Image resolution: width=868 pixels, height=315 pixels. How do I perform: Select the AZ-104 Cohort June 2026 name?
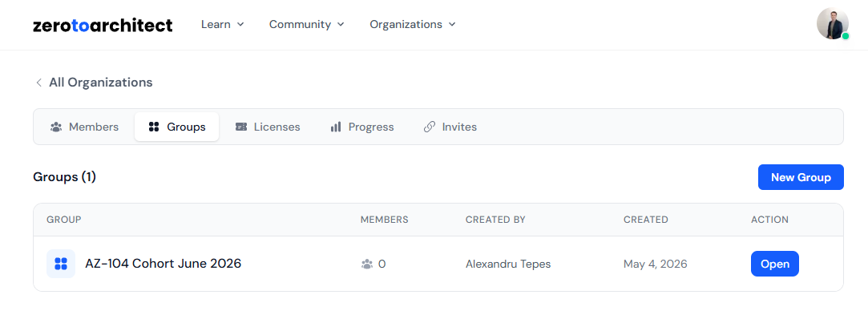(x=164, y=264)
